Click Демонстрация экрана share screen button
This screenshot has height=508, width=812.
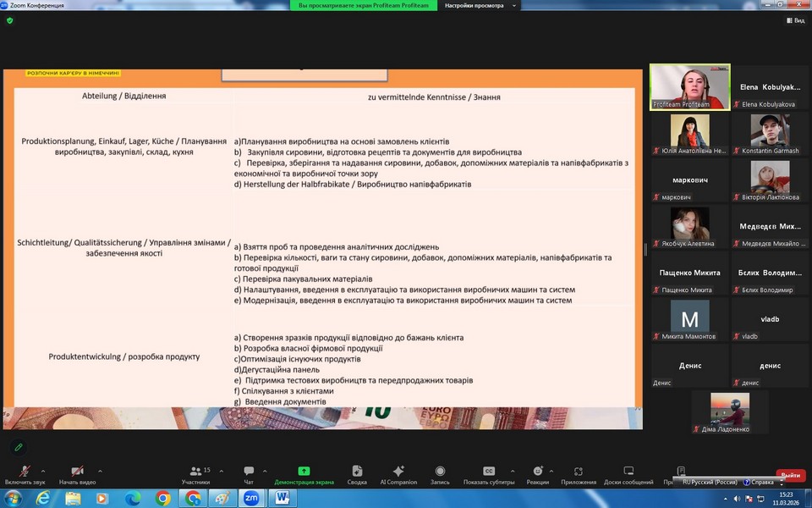(x=304, y=474)
